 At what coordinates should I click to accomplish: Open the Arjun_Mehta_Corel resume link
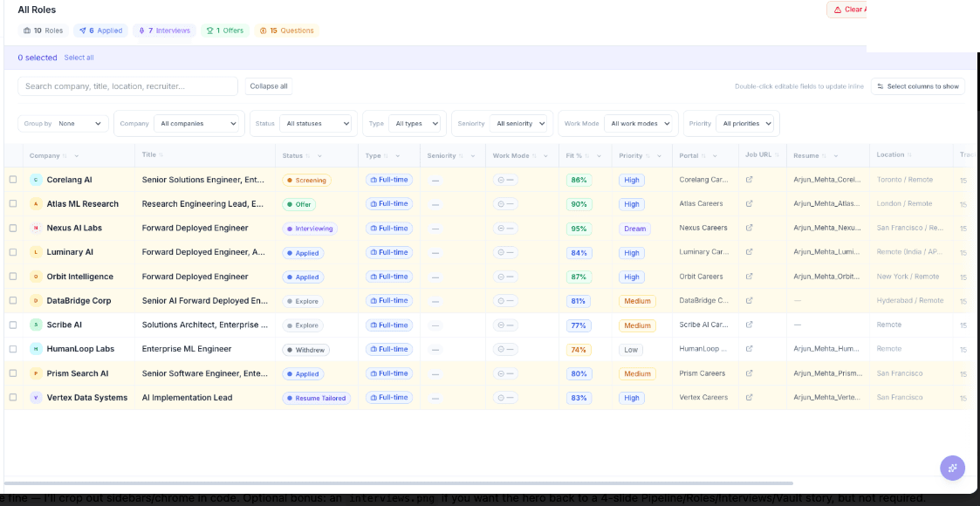(827, 180)
